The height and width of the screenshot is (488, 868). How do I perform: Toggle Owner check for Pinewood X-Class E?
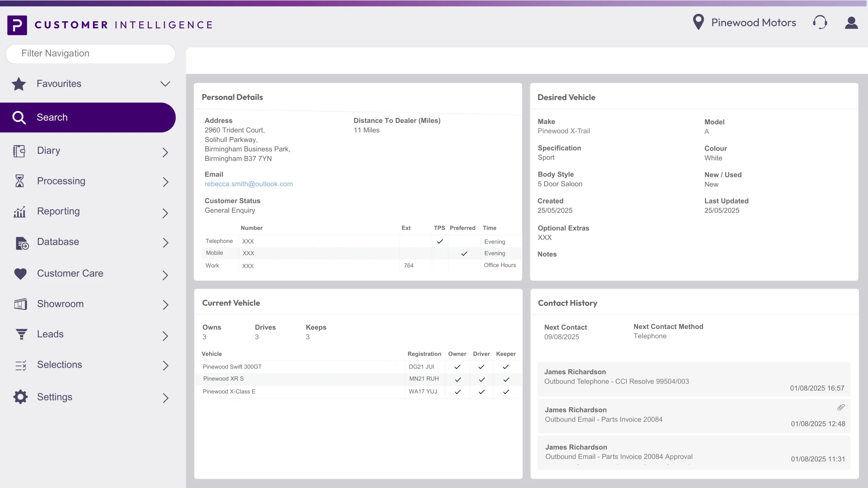(x=458, y=392)
